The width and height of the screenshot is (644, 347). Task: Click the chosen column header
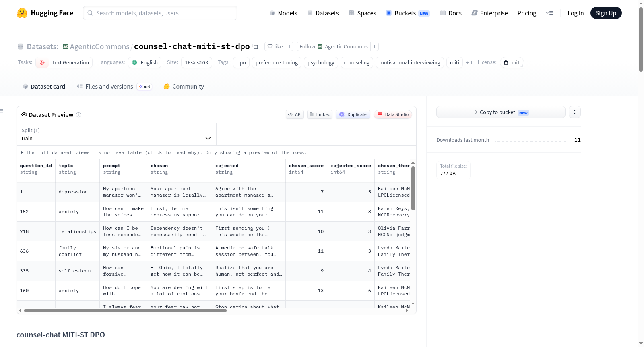179,169
